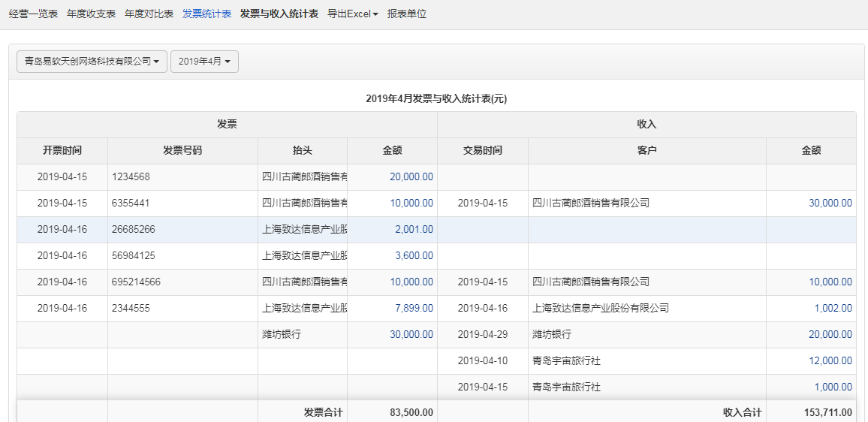Select invoice number 695214566
868x422 pixels.
pyautogui.click(x=136, y=282)
